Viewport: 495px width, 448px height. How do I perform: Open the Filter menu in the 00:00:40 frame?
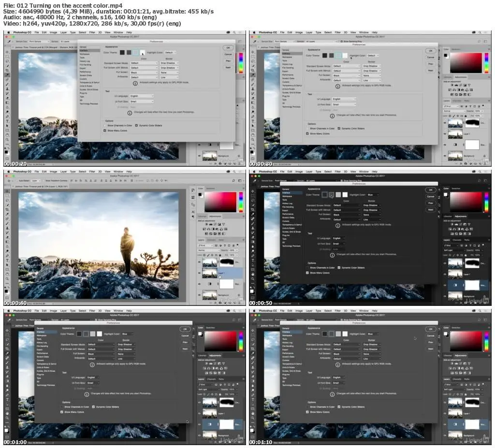(x=92, y=172)
